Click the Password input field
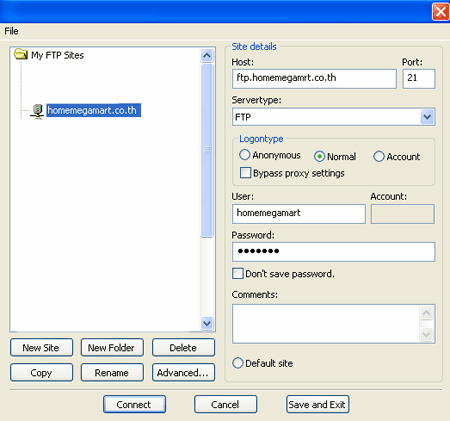The image size is (450, 421). coord(333,252)
